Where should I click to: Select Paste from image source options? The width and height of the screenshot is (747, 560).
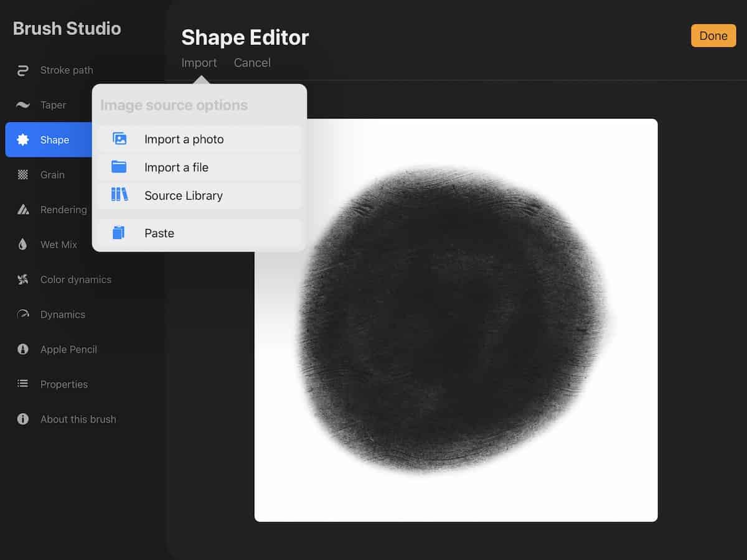(x=199, y=233)
